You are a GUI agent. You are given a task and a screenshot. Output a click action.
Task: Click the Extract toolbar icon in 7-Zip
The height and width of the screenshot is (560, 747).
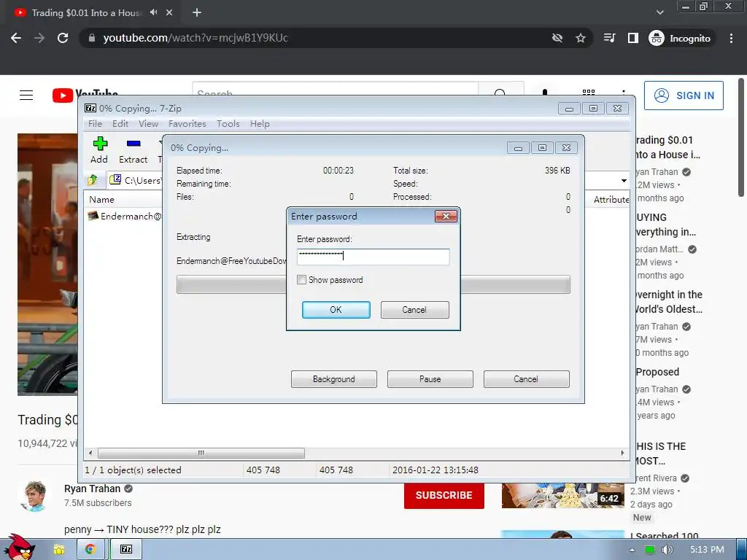tap(133, 150)
